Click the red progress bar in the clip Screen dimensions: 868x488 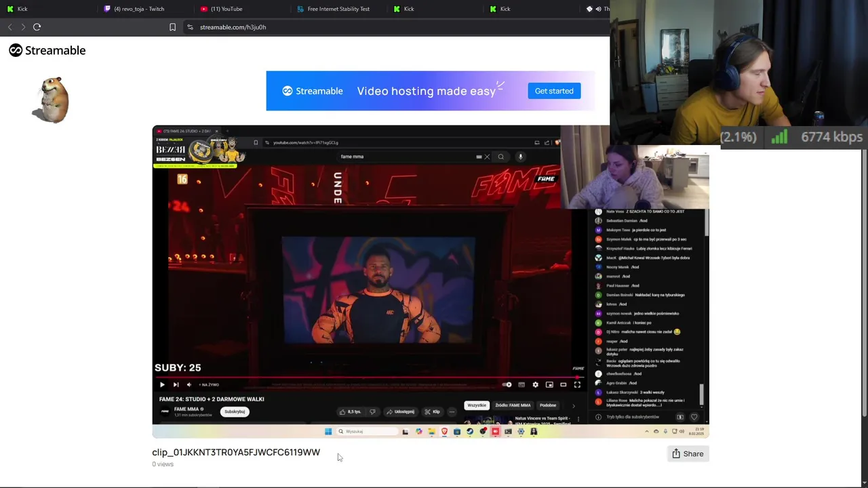[x=370, y=377]
